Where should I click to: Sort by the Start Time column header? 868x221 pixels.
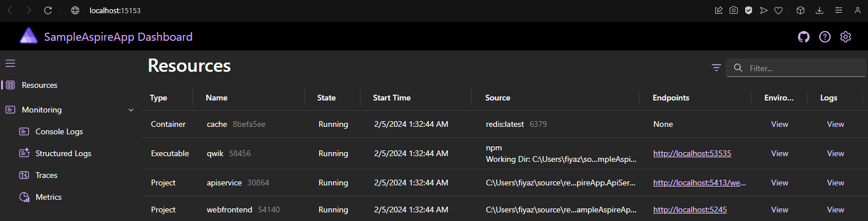pos(392,98)
